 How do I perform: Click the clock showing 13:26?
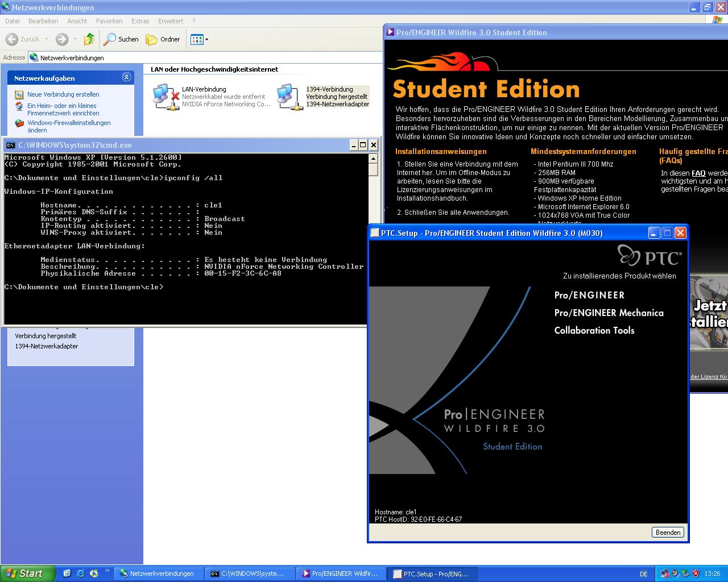click(712, 574)
